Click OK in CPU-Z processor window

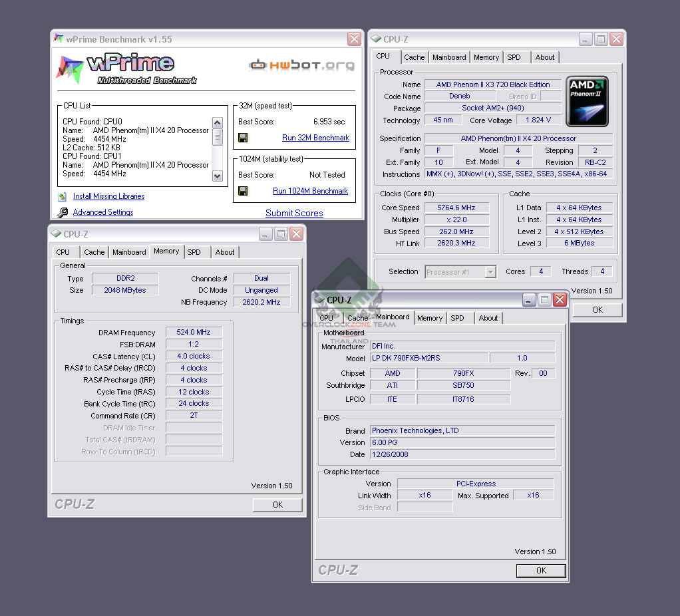[x=597, y=310]
